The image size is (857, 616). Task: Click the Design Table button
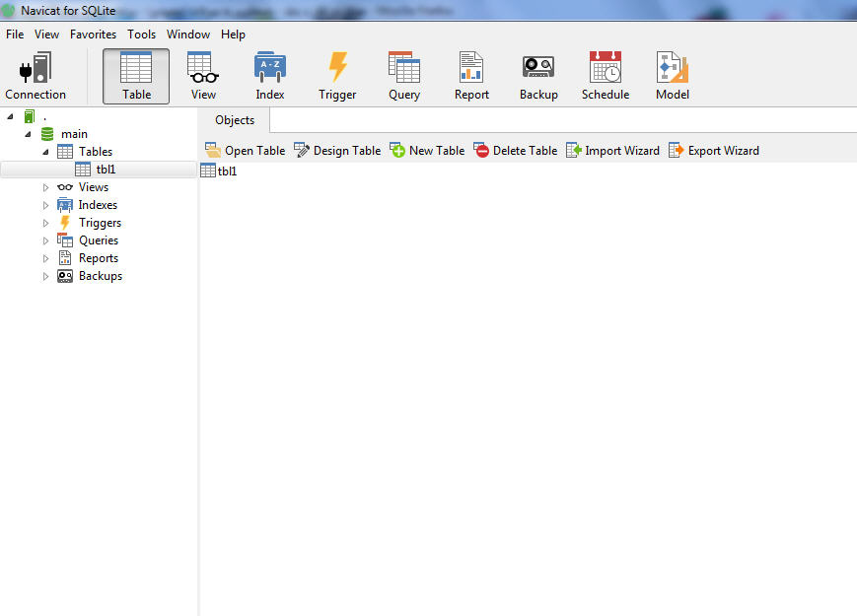(x=337, y=151)
